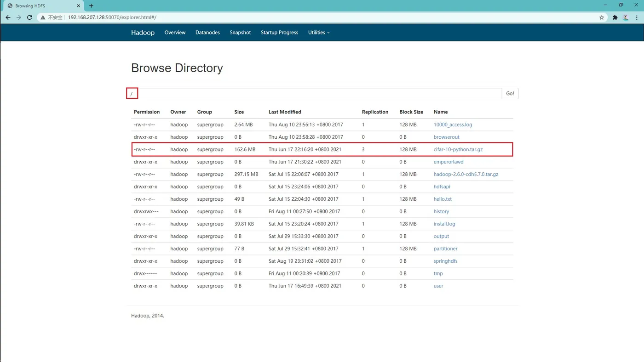Open the history directory link

tap(441, 211)
